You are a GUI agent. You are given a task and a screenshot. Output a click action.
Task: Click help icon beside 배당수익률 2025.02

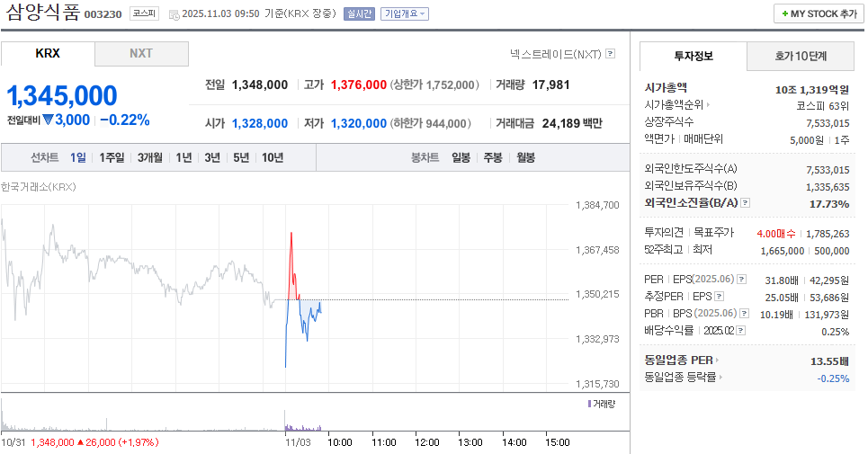[x=743, y=330]
